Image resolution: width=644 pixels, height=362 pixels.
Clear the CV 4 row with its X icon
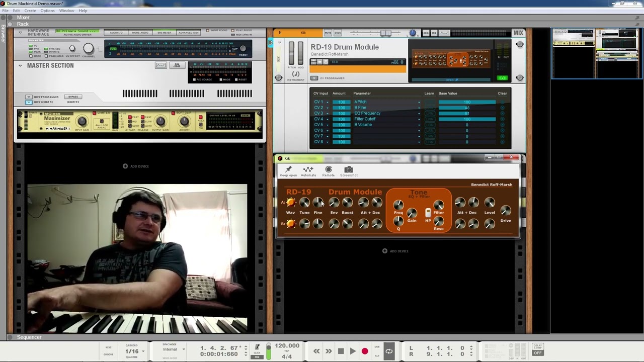(502, 119)
